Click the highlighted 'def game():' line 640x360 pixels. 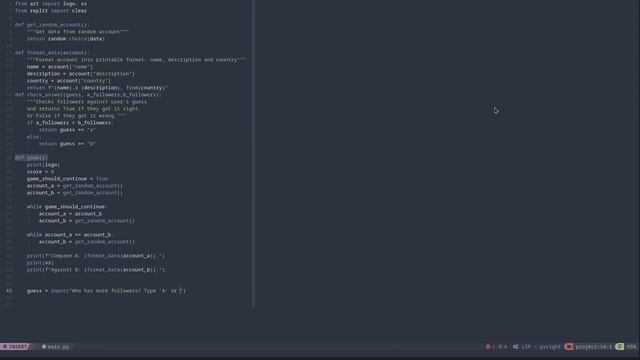(x=31, y=158)
